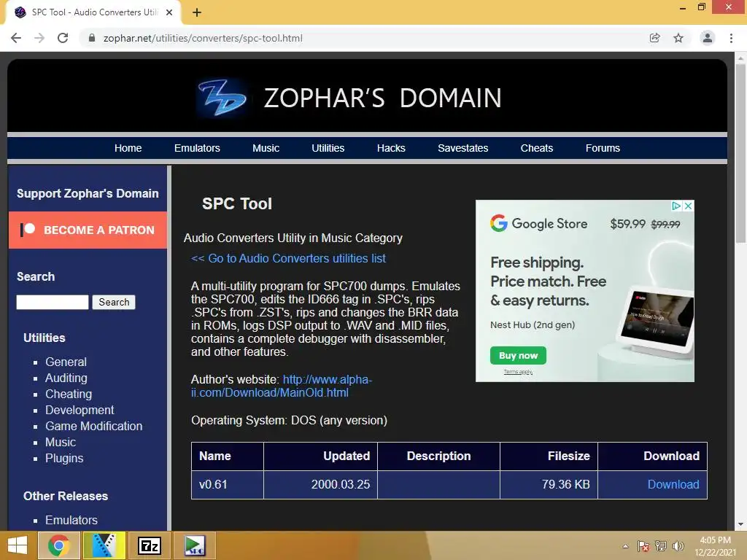
Task: Open the Windows Start button
Action: tap(18, 545)
